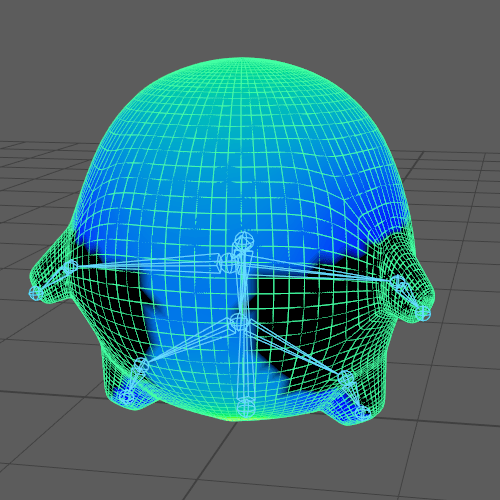500x500 pixels.
Task: Select the left arm end joint at limb tip
Action: (35, 294)
